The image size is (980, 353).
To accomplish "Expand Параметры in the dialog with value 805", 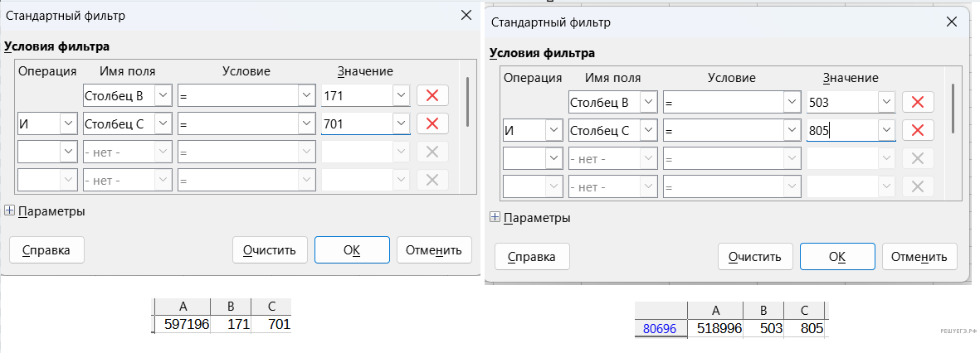I will tap(495, 217).
